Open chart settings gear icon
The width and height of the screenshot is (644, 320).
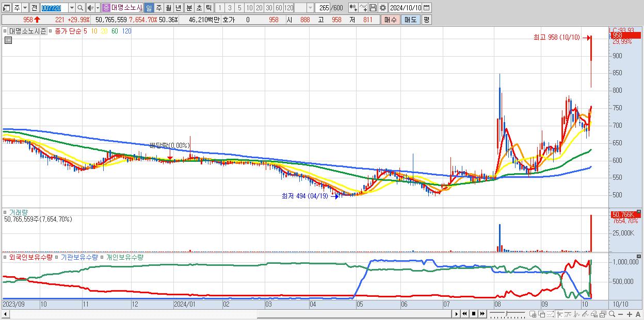tap(383, 8)
